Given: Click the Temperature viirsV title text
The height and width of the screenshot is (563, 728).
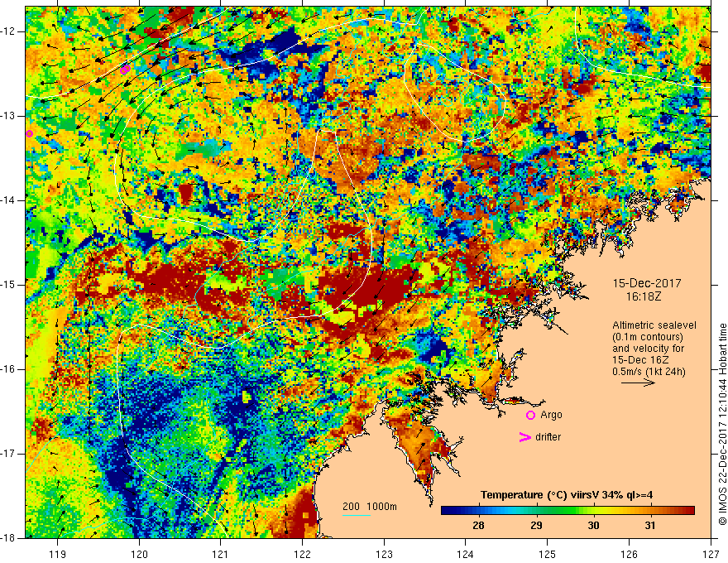Looking at the screenshot, I should [x=567, y=495].
